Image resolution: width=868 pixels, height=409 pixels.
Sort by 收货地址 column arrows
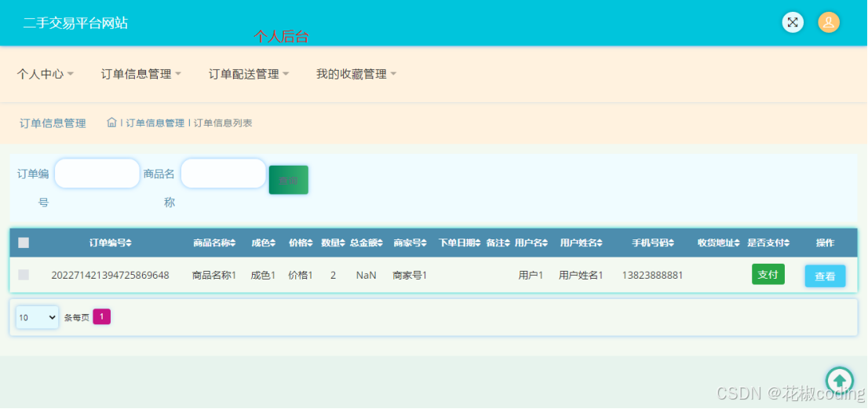tap(738, 243)
